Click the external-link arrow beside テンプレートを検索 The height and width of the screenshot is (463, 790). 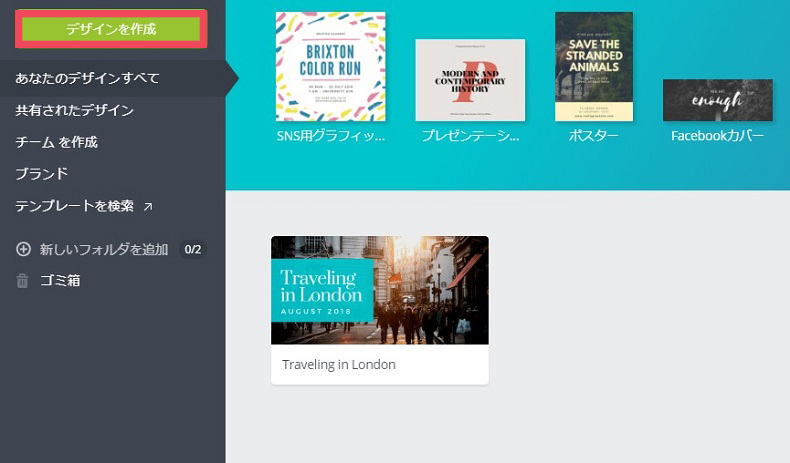pyautogui.click(x=148, y=207)
